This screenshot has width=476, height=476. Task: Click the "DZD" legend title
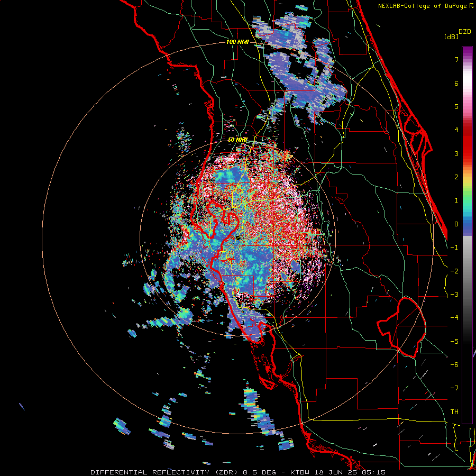[x=465, y=32]
